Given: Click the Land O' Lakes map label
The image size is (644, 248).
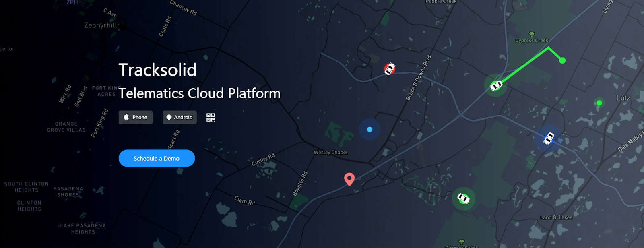Looking at the screenshot, I should [556, 217].
